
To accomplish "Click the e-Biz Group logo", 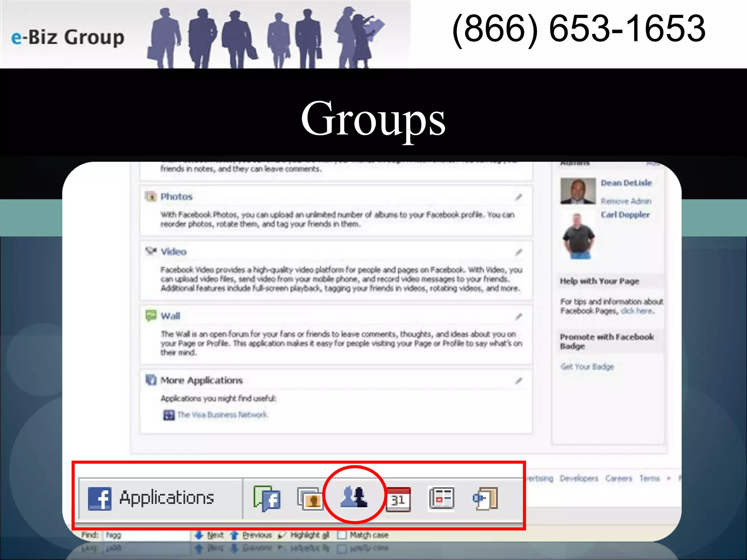I will pos(68,37).
